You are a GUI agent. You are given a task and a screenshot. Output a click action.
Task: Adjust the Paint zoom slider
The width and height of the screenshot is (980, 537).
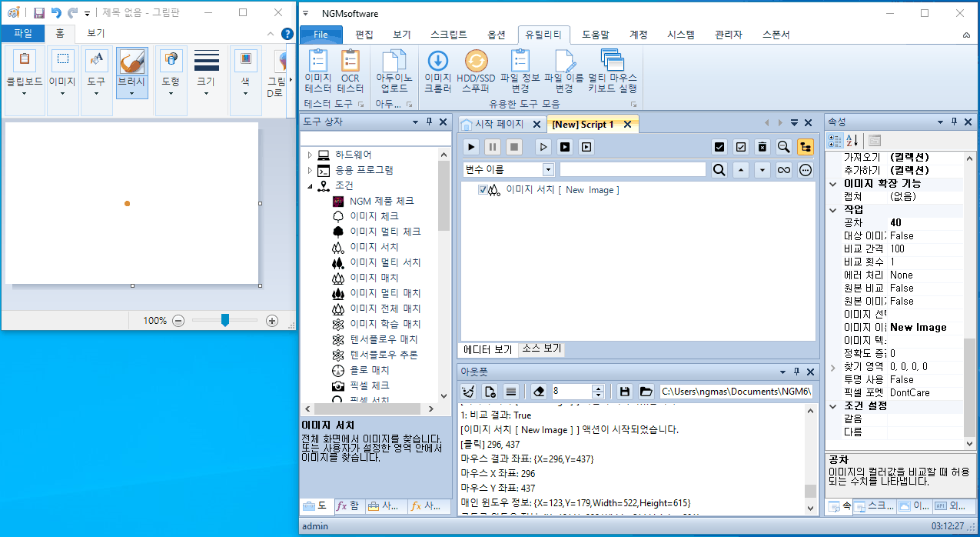[x=225, y=320]
